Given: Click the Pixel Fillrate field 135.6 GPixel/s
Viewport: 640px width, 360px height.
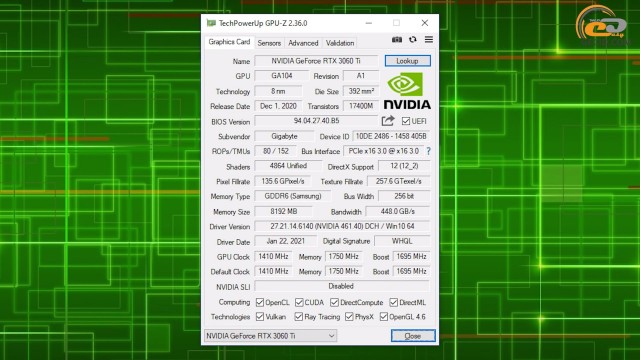Looking at the screenshot, I should (282, 181).
